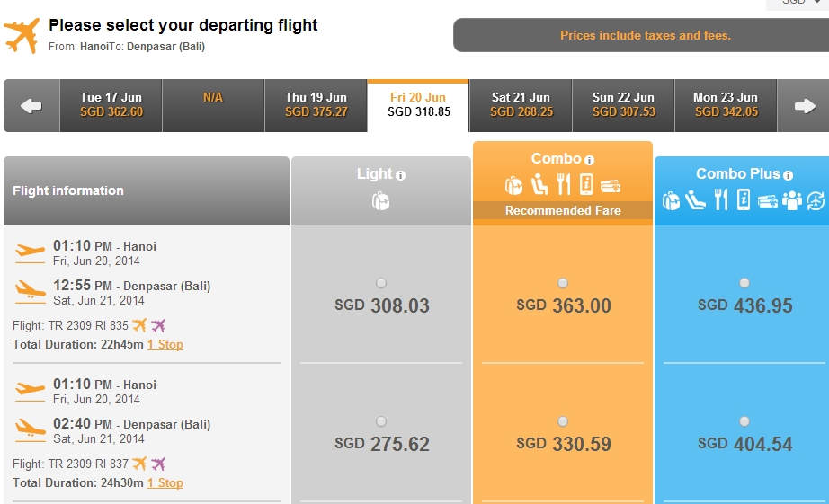Open the Light fare info icon
829x504 pixels.
(401, 175)
